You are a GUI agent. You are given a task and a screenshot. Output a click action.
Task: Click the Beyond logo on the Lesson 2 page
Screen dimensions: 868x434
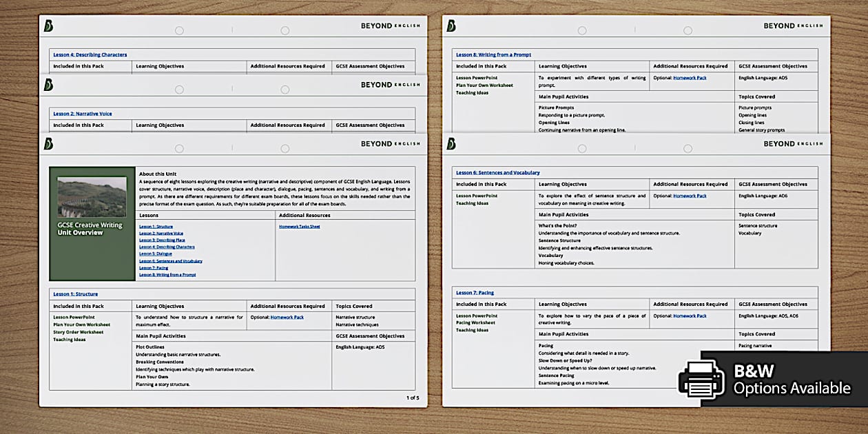pyautogui.click(x=48, y=85)
